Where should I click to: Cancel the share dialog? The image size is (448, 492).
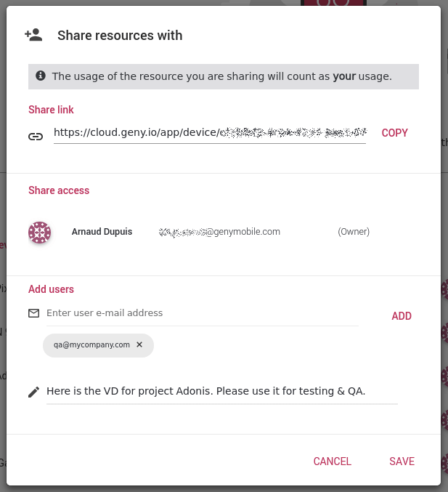click(x=332, y=461)
